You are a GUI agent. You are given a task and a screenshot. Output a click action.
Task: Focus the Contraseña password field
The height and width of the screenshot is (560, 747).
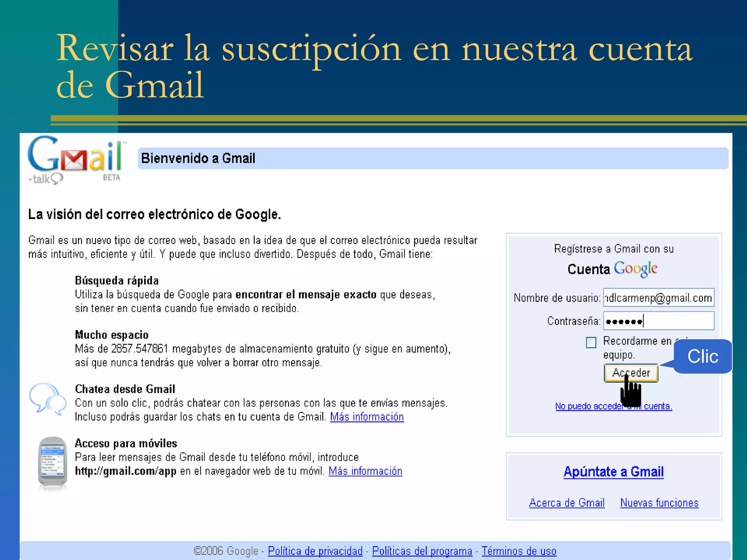[x=658, y=321]
